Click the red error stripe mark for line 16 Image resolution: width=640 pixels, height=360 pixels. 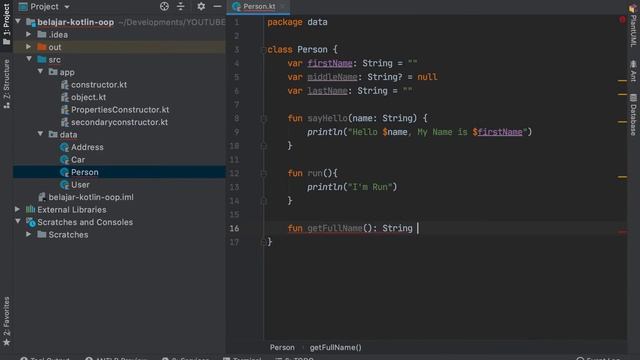tap(622, 231)
